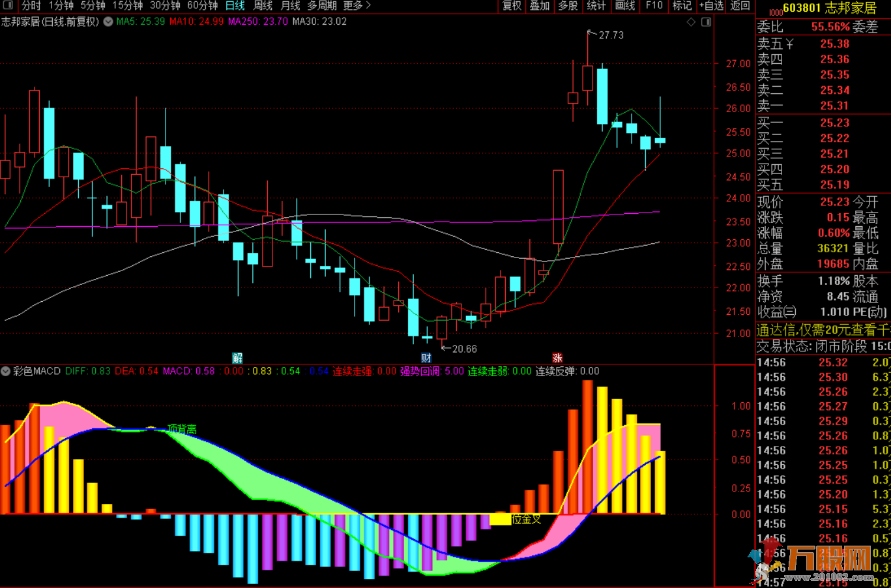Click the 涨幅 0.60% value
This screenshot has width=891, height=588.
coord(834,233)
